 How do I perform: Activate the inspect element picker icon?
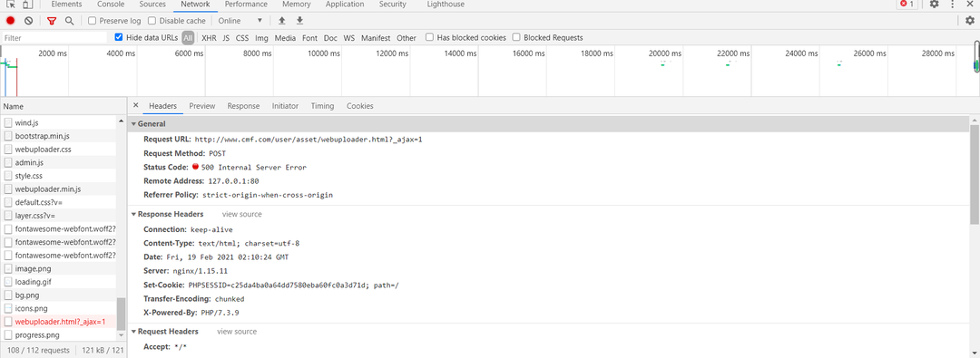[x=11, y=5]
